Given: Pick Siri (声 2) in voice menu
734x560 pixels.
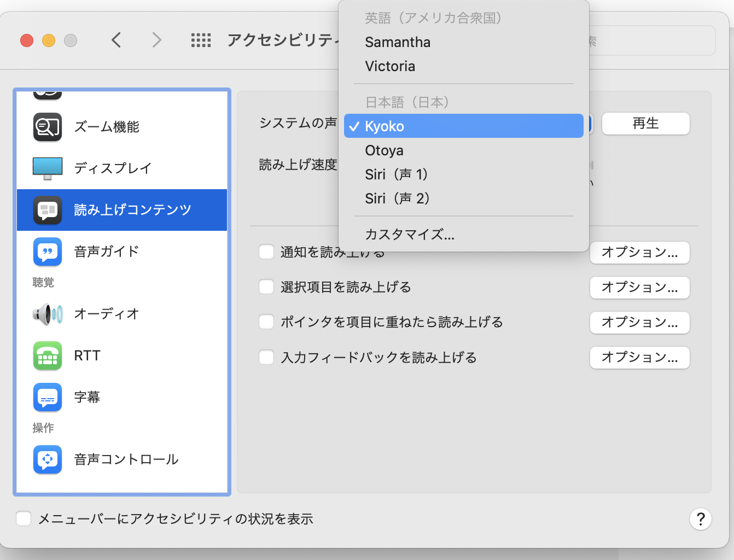Looking at the screenshot, I should click(398, 199).
